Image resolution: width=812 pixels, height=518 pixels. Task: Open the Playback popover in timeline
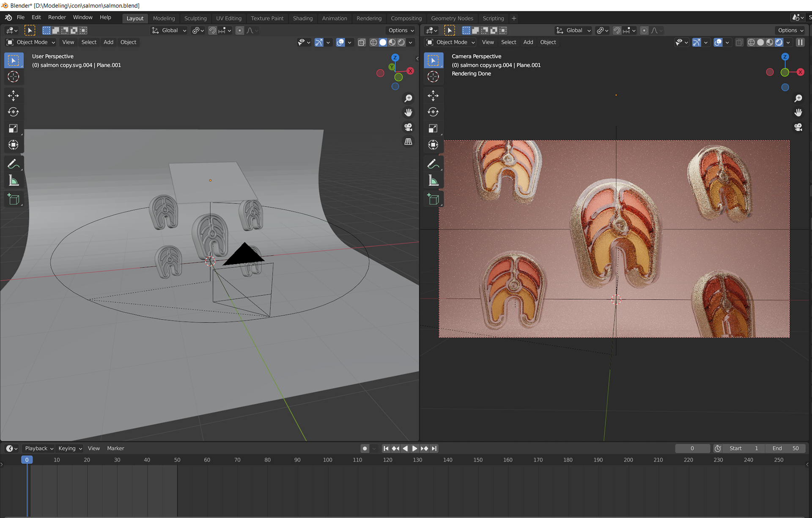pyautogui.click(x=39, y=448)
